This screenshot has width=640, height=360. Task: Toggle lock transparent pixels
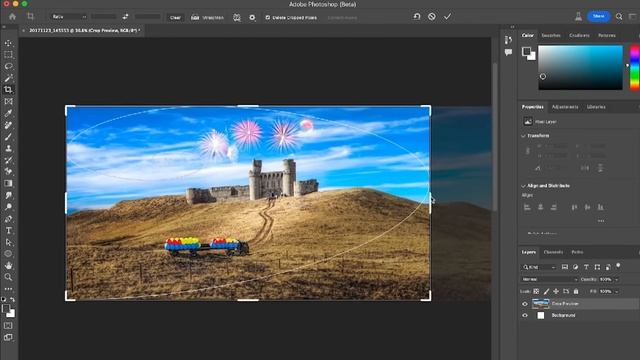(536, 291)
